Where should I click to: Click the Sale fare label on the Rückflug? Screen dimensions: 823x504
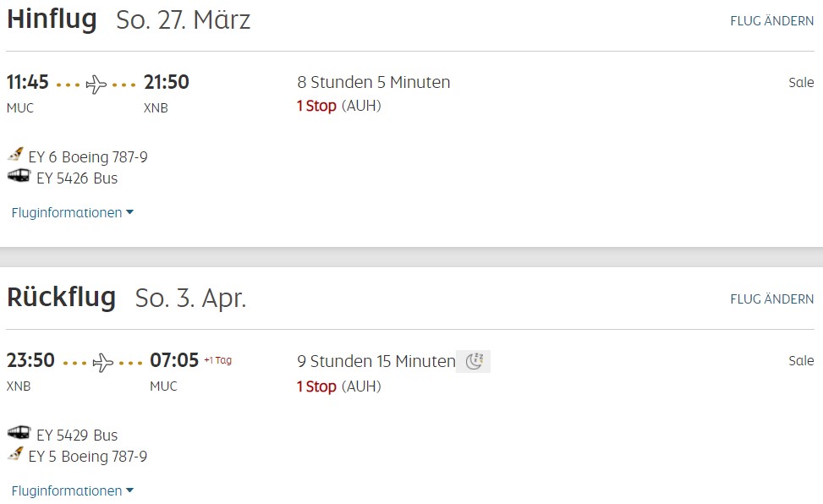click(800, 361)
